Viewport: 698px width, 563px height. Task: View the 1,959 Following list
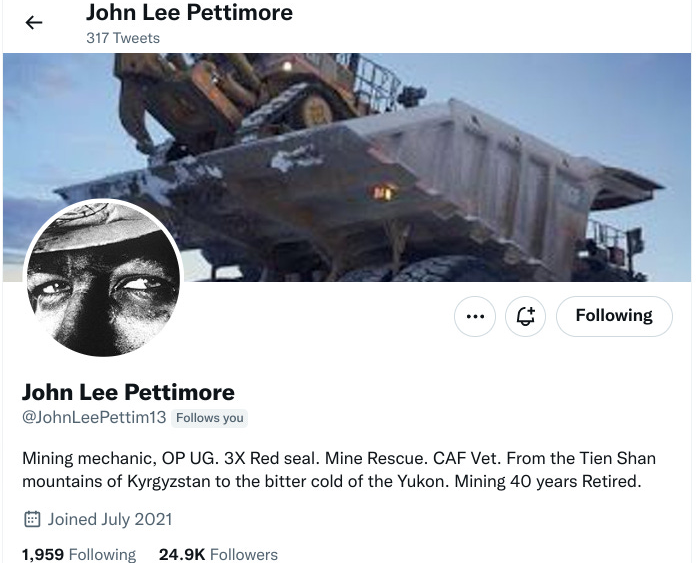click(x=79, y=555)
